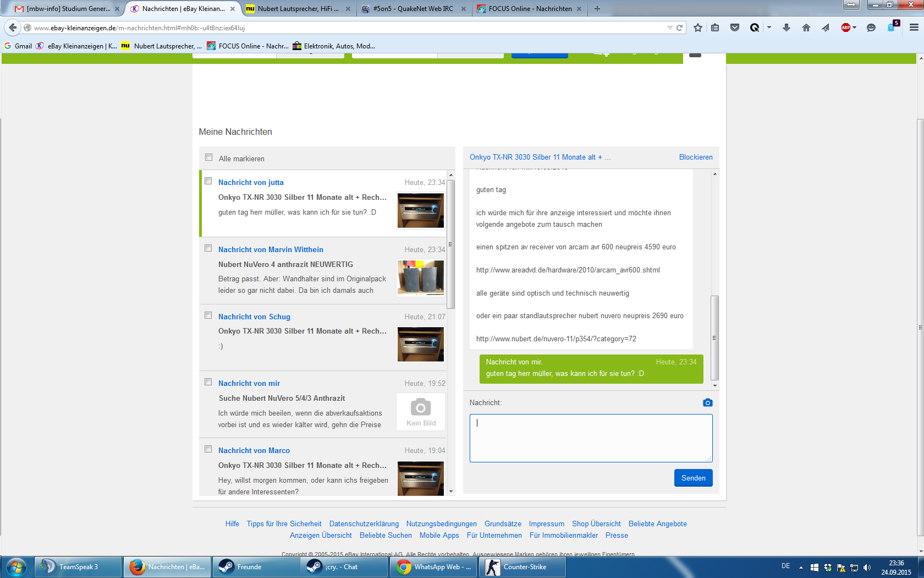Expand the URL bar history dropdown

669,28
